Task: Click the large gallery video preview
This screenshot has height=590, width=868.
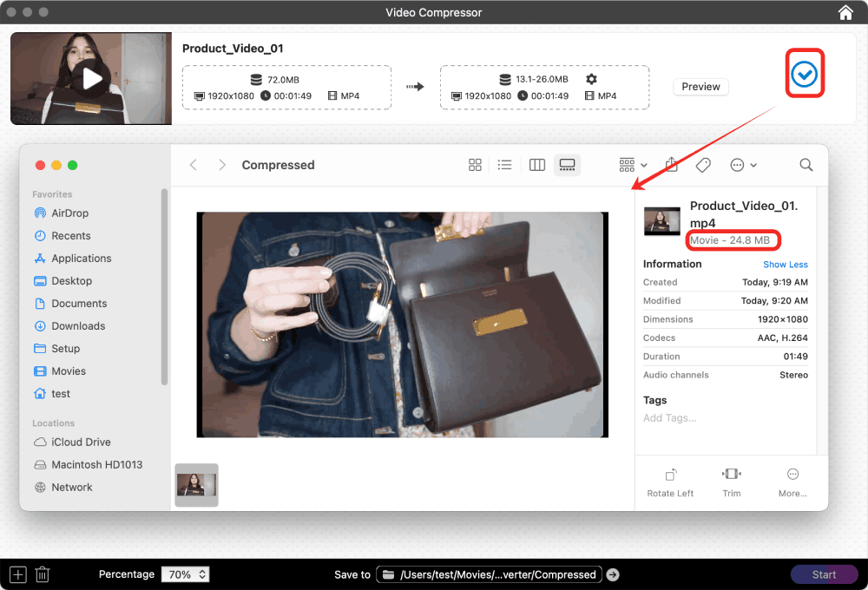Action: [x=403, y=324]
